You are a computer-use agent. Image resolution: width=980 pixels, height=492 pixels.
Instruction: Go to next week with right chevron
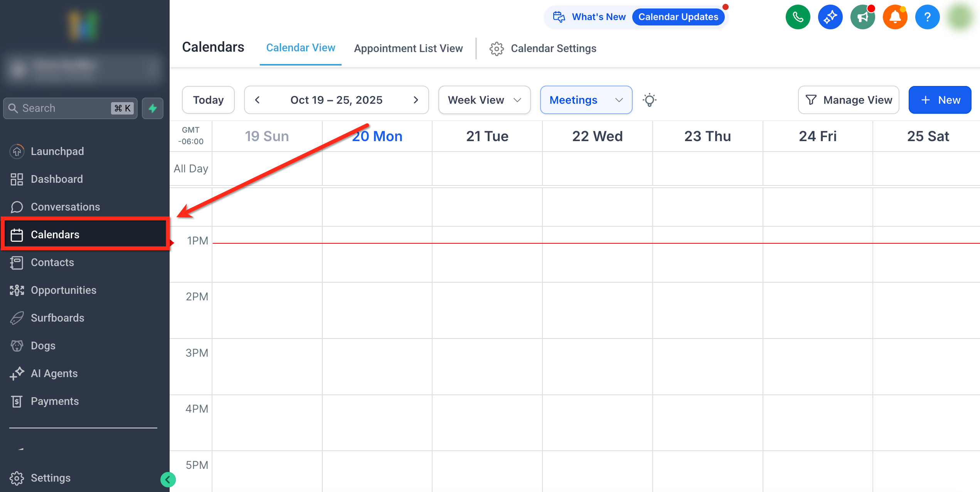click(416, 100)
